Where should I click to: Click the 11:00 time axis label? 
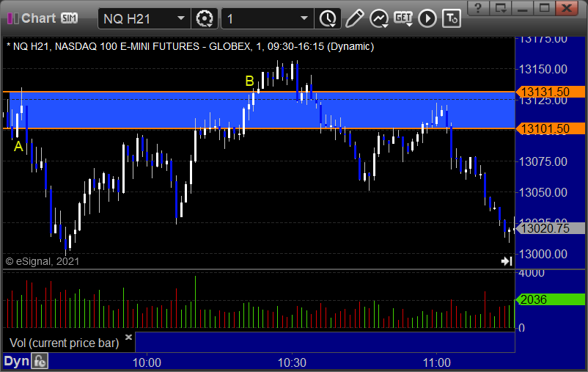436,362
